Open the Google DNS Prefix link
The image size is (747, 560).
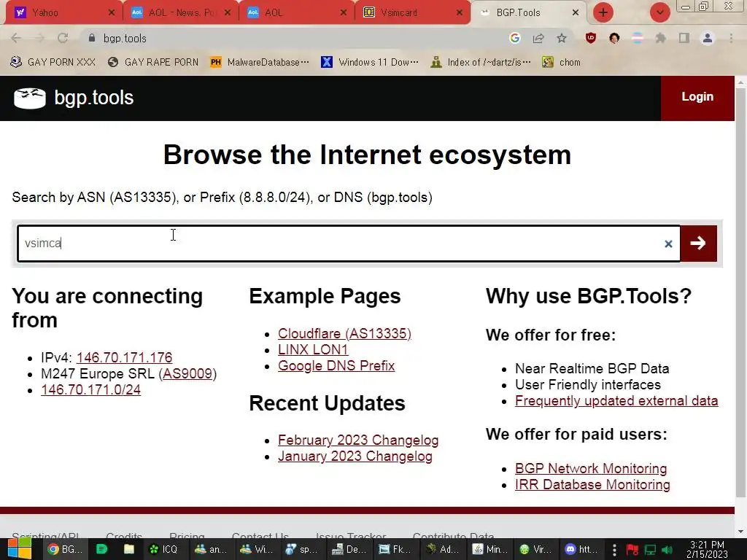[336, 366]
